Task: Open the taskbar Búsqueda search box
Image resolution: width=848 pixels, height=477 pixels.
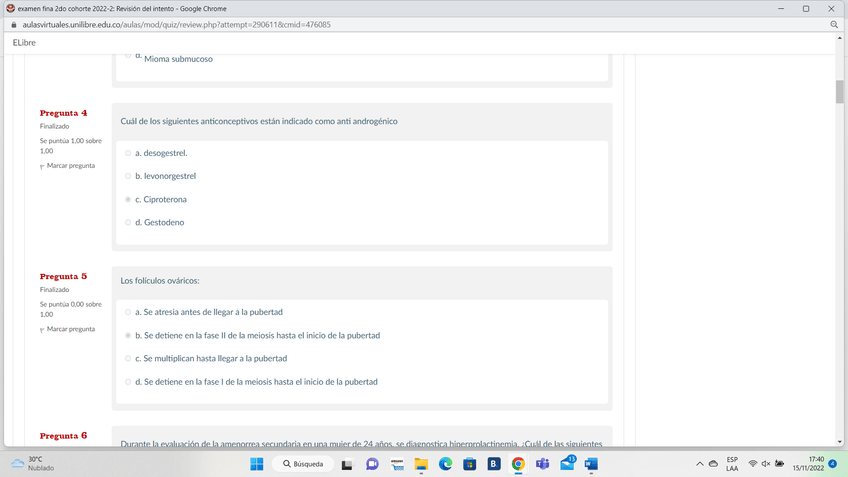Action: (x=303, y=464)
